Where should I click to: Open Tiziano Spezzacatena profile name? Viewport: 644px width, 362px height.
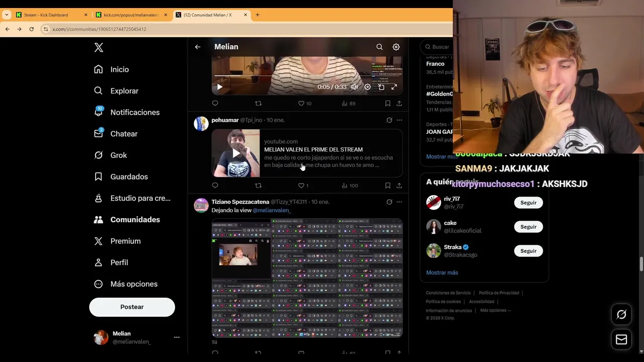point(240,202)
